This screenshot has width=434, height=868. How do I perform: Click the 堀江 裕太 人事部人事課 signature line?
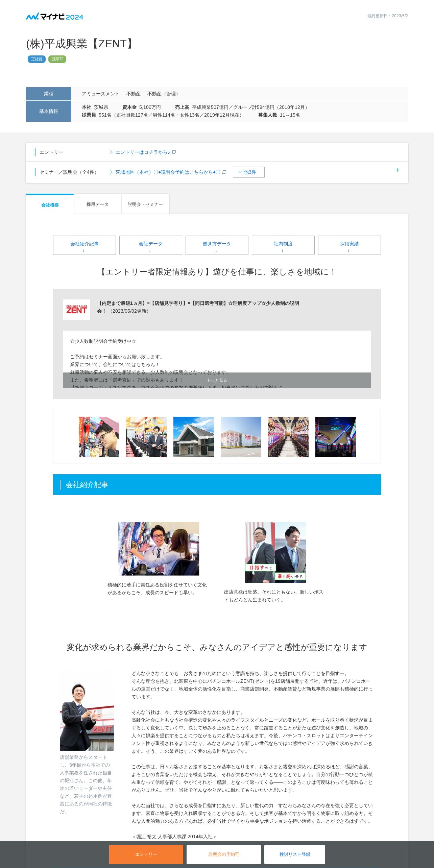tap(174, 837)
